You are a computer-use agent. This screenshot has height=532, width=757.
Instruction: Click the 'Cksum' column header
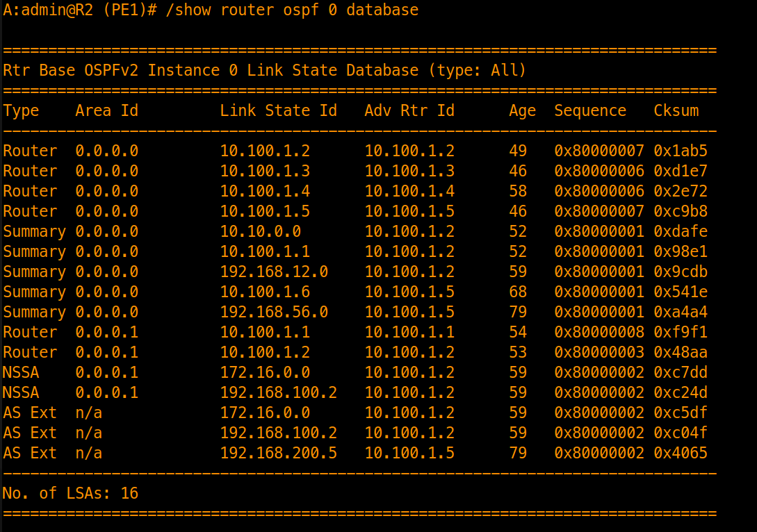pos(676,110)
